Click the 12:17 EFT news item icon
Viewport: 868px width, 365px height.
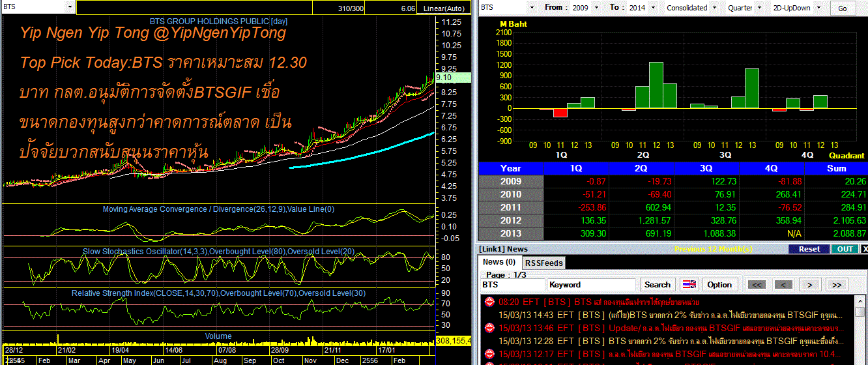[x=489, y=354]
